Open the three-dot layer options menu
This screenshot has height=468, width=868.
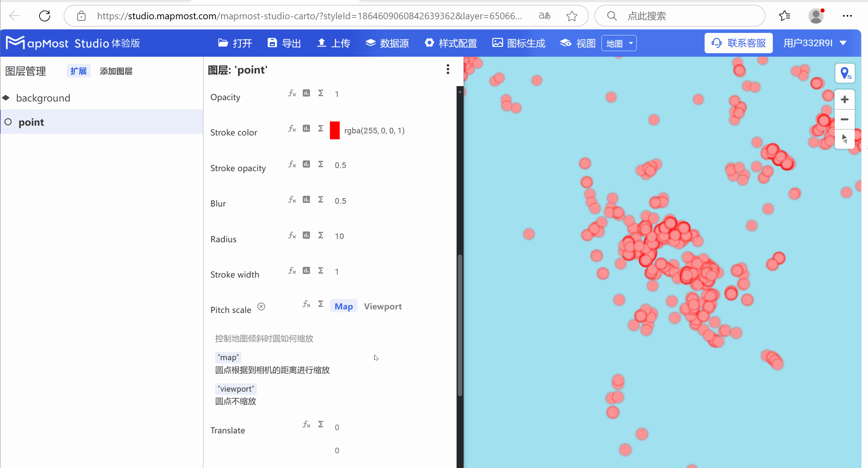(x=447, y=69)
